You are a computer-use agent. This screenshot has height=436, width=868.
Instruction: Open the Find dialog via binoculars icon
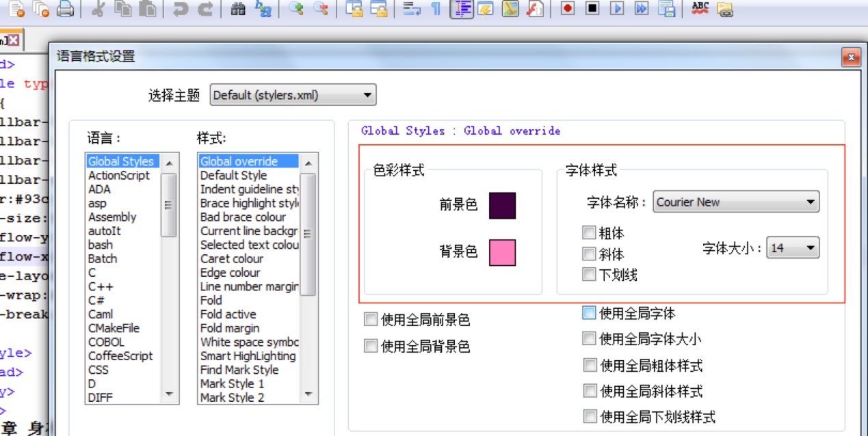point(239,11)
